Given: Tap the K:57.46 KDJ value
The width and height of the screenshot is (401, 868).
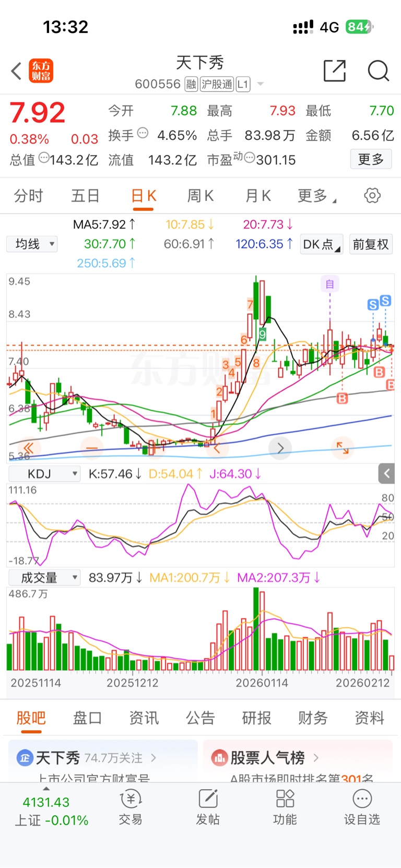Looking at the screenshot, I should click(115, 474).
